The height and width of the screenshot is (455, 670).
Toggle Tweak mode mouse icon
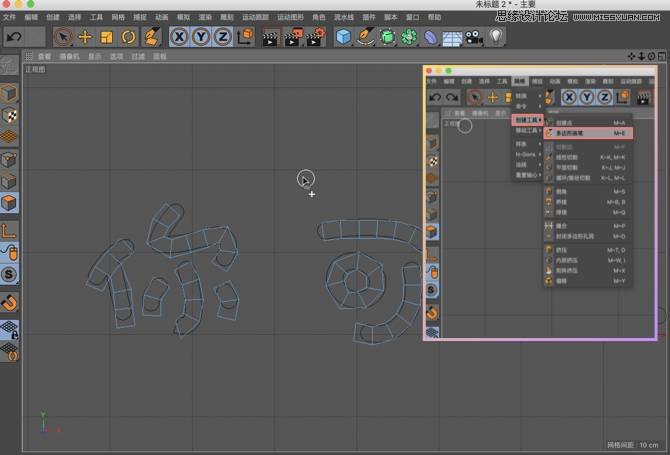9,253
